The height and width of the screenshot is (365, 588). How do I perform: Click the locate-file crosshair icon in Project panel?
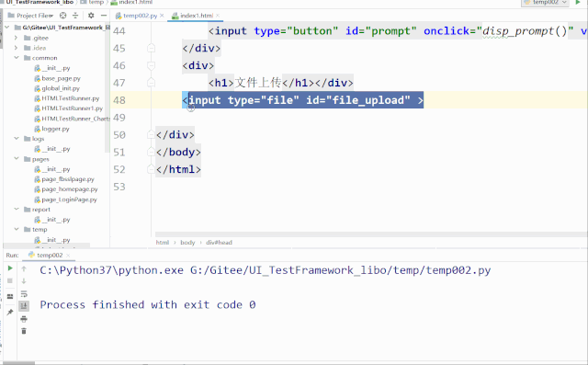63,16
